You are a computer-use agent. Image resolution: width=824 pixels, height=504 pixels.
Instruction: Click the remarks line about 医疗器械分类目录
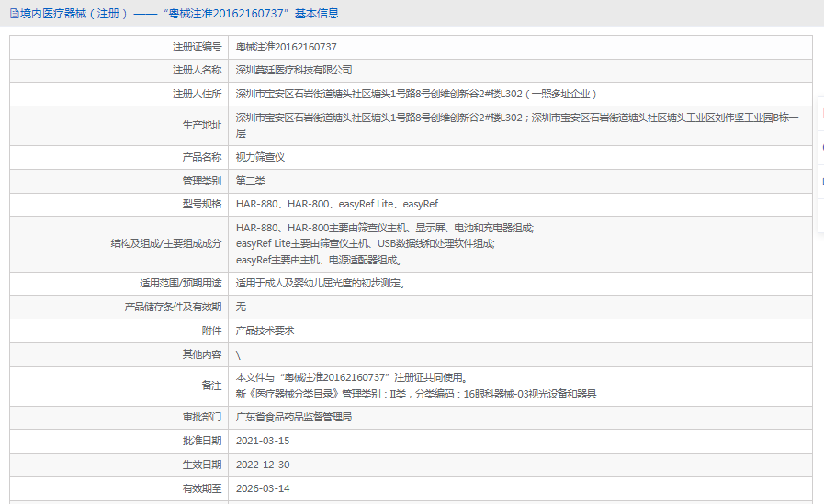pyautogui.click(x=416, y=394)
